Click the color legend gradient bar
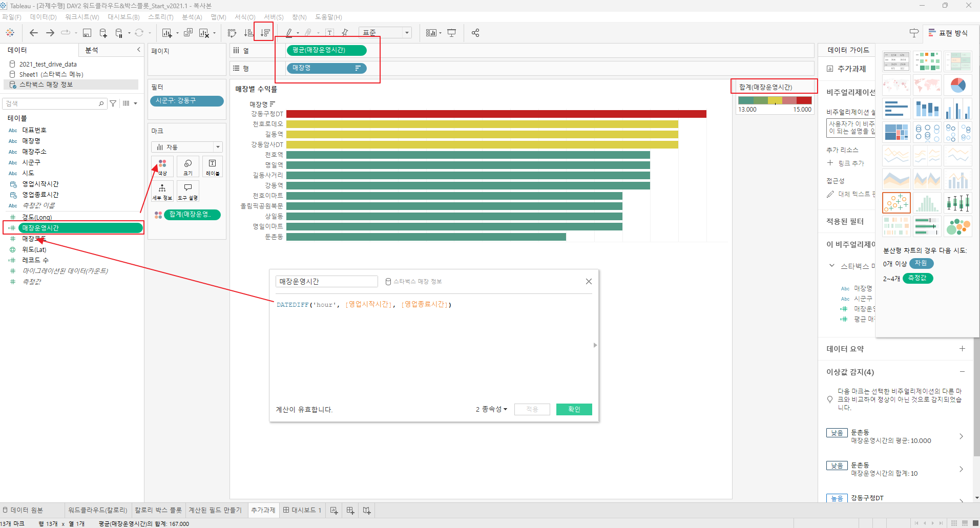The image size is (980, 528). point(775,100)
